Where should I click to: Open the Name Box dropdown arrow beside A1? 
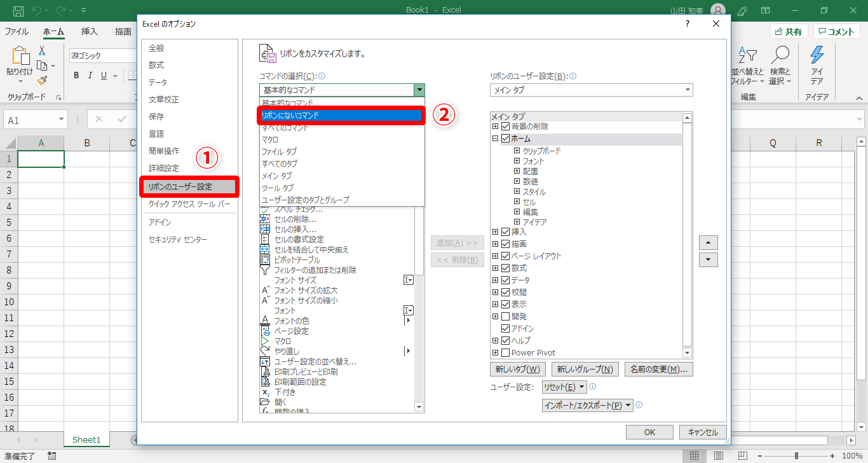62,120
